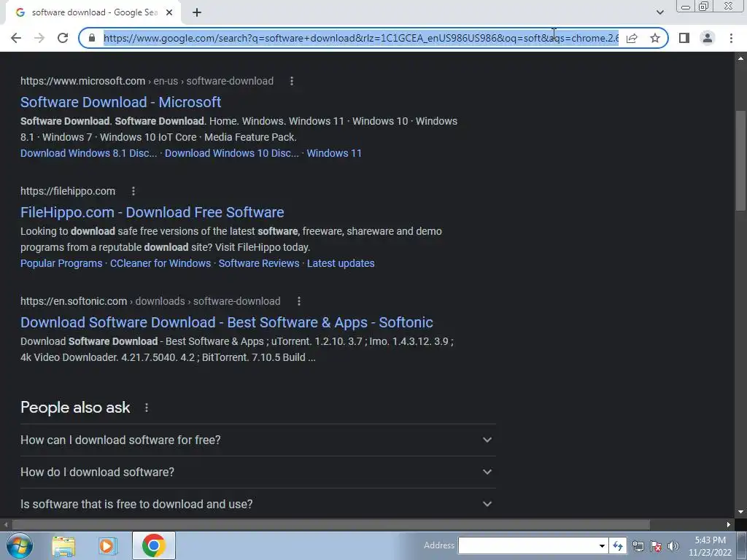
Task: Open more options for the filehippo.com result
Action: tap(133, 192)
